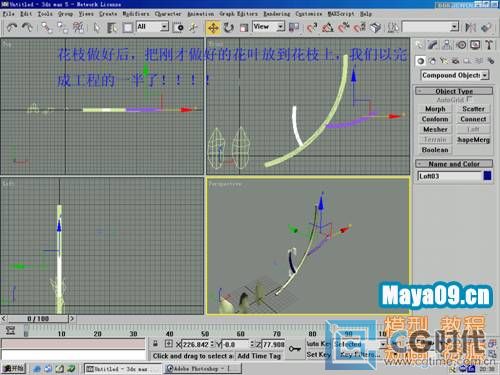Select the Move transform tool

point(213,27)
